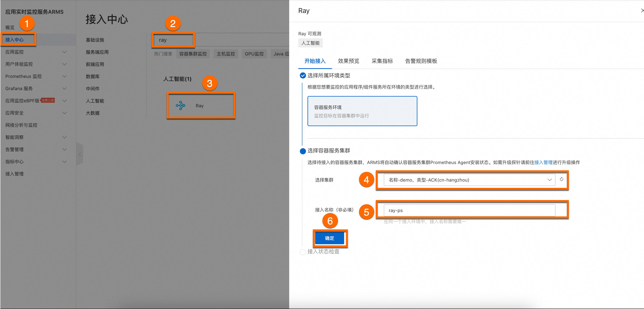Expand 指标中心 menu
This screenshot has width=644, height=309.
pos(64,162)
